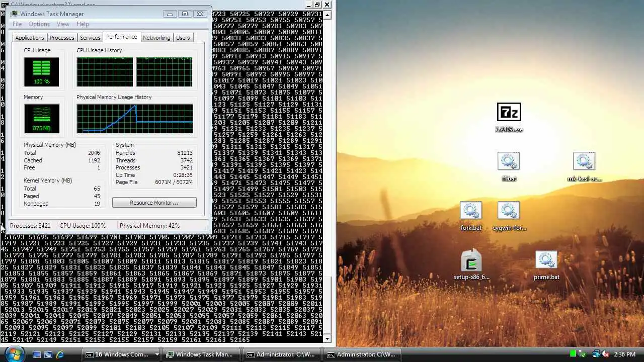
Task: Click the Handles value 81213
Action: coord(184,153)
